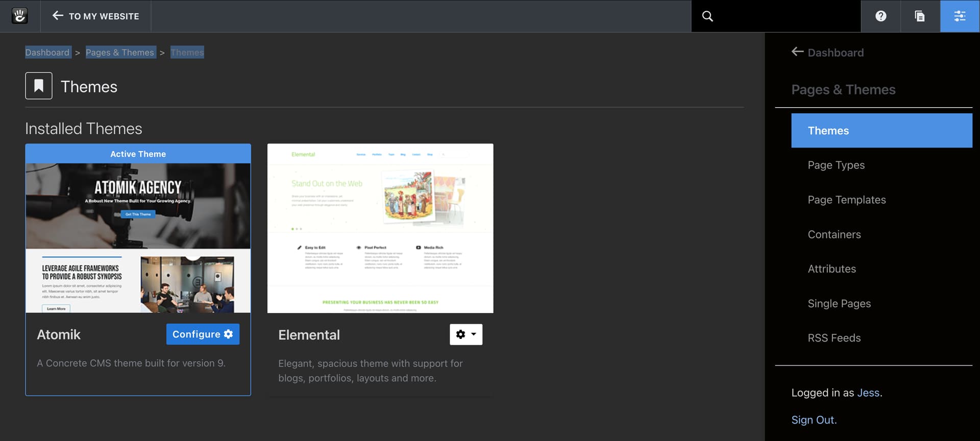Open the search magnifier icon
The height and width of the screenshot is (441, 980).
point(707,16)
